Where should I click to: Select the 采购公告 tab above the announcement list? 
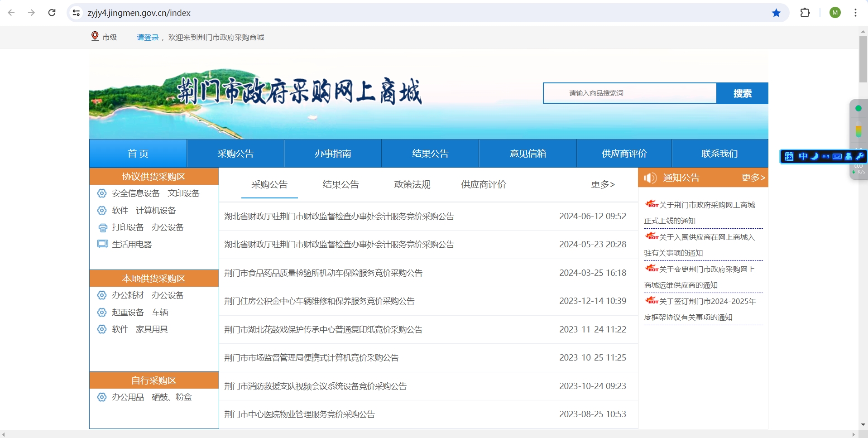pos(269,184)
